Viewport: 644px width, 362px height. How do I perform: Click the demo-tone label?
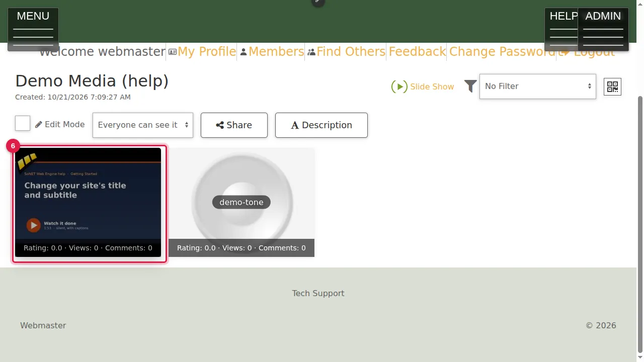pos(242,202)
